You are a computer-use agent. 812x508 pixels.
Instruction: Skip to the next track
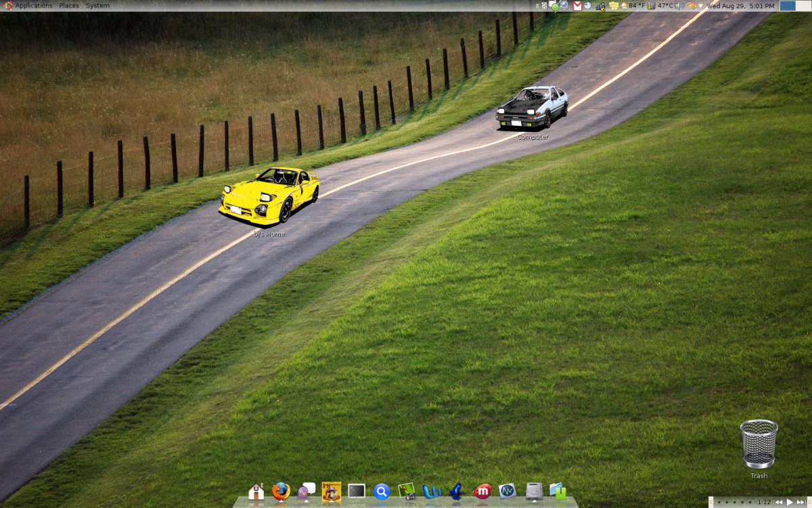pyautogui.click(x=801, y=502)
